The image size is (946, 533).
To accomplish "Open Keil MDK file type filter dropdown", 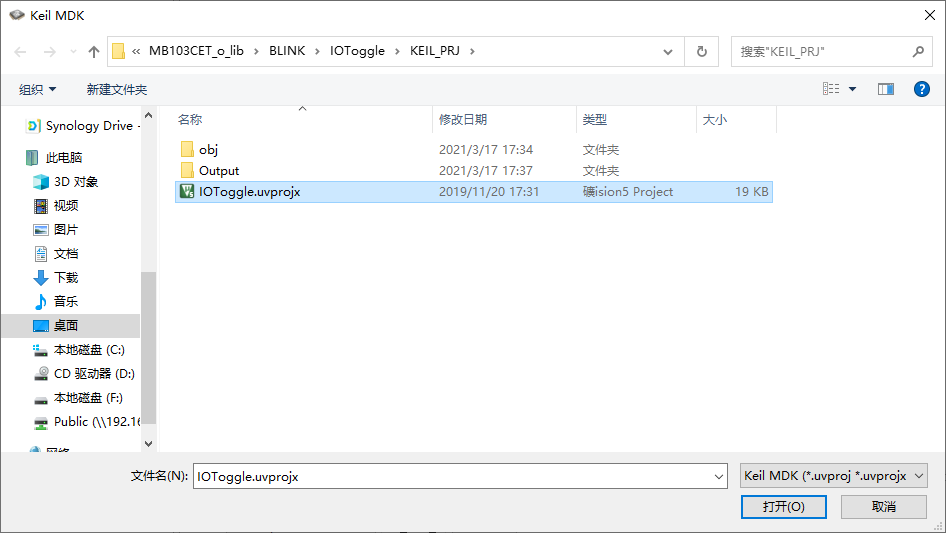I will click(x=833, y=476).
